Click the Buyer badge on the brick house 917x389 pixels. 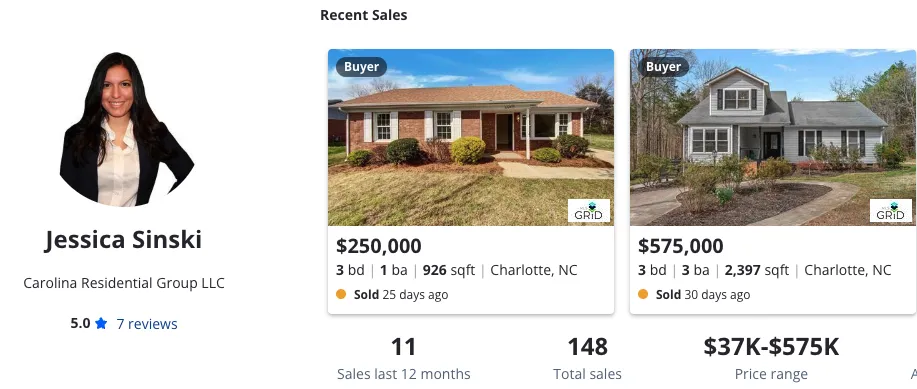361,67
